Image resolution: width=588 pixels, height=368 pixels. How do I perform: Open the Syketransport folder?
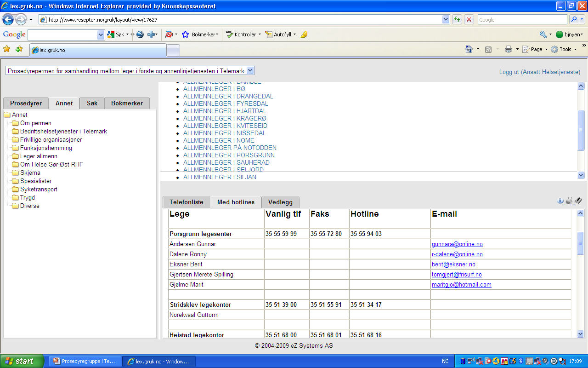(39, 189)
